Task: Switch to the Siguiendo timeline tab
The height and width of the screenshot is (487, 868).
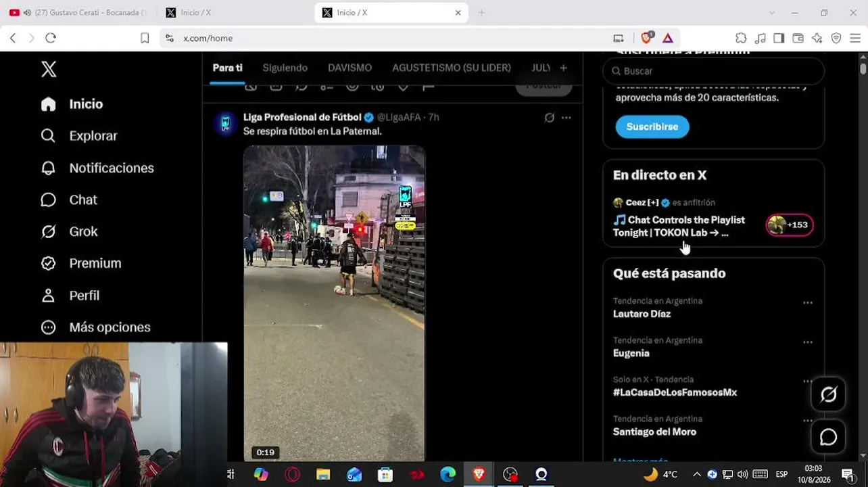Action: coord(285,68)
